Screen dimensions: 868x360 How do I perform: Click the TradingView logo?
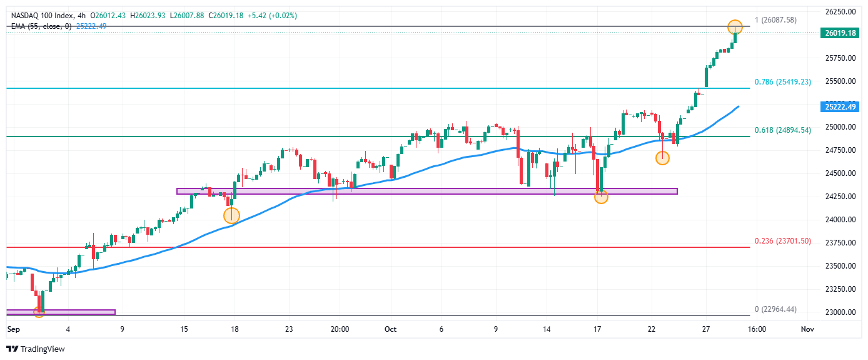click(36, 349)
